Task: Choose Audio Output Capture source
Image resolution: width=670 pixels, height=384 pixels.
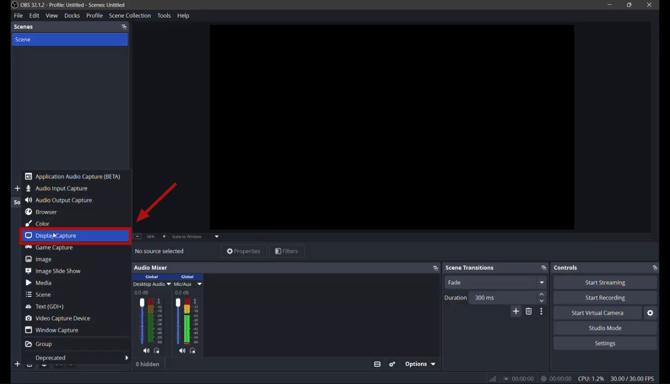Action: [76, 200]
